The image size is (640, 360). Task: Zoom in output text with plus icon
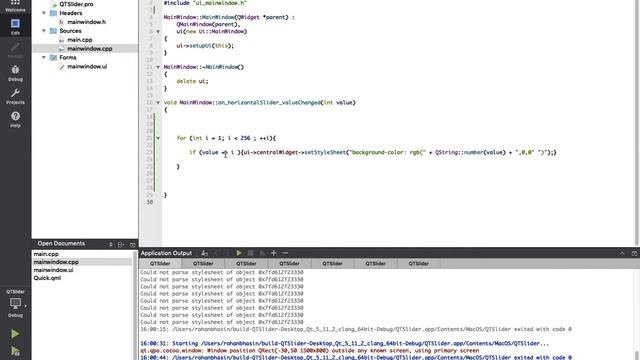(273, 253)
